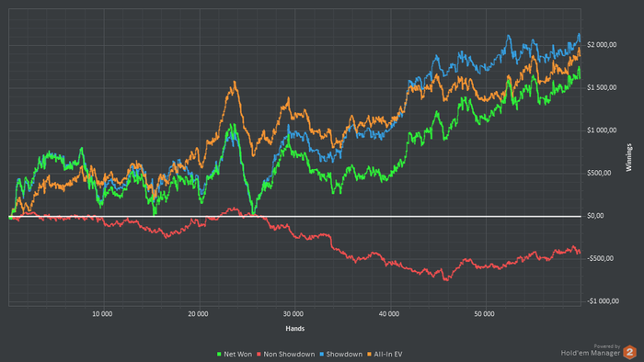This screenshot has height=362, width=644.
Task: Click the Hold'em Manager 2 logo icon
Action: (629, 352)
